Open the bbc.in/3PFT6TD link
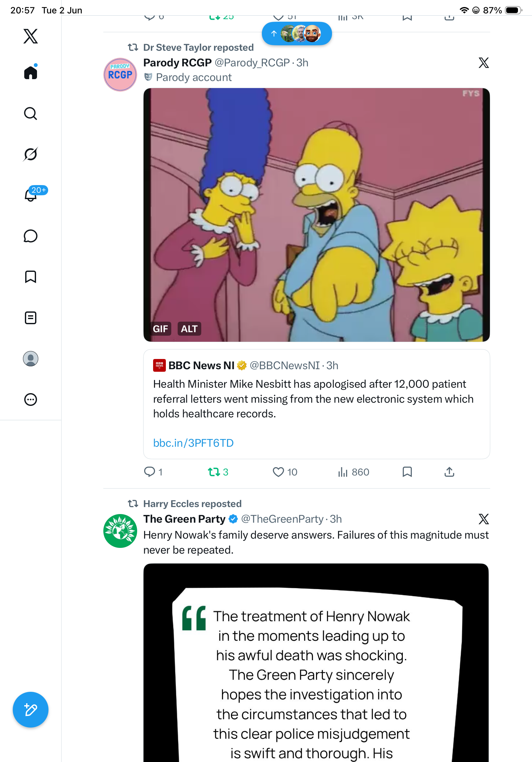This screenshot has height=762, width=532. point(193,443)
